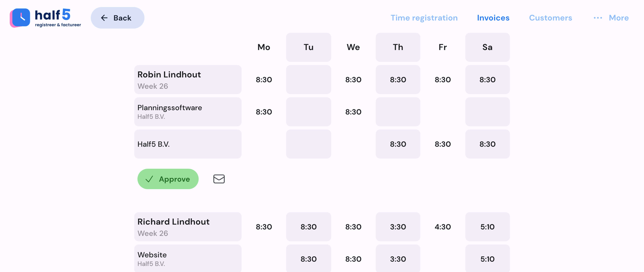Click the back arrow icon
Viewport: 644px width, 272px height.
pos(104,18)
